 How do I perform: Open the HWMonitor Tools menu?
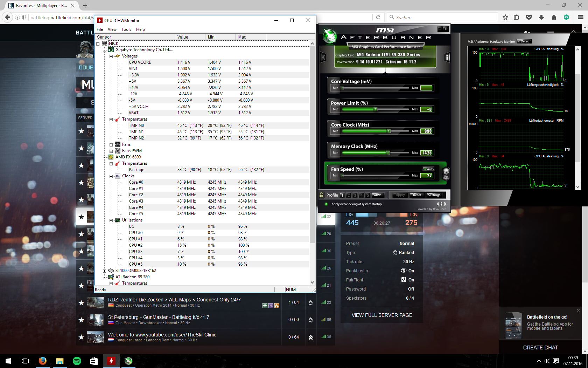tap(126, 29)
